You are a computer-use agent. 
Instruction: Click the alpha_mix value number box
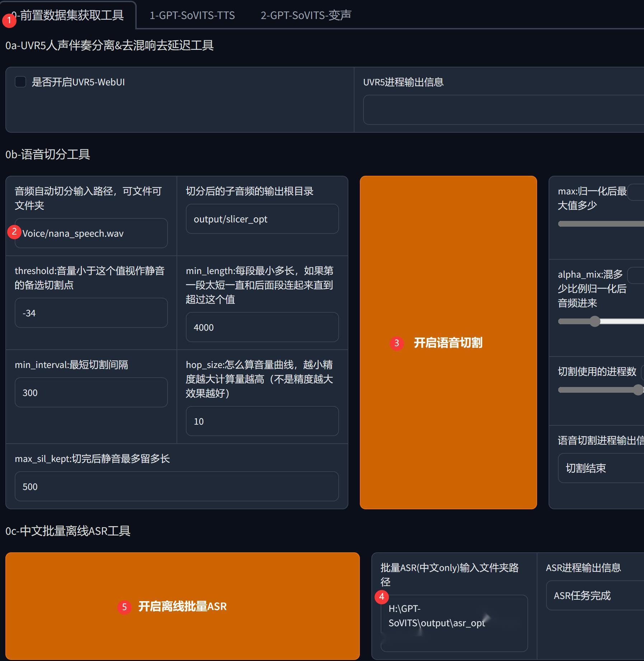636,275
